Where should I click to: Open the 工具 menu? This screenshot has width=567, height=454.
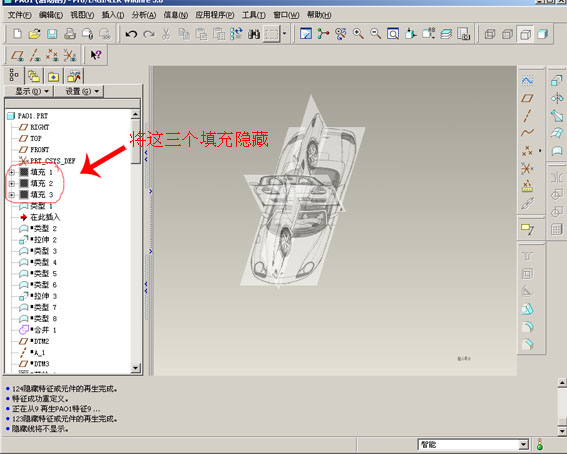(254, 15)
